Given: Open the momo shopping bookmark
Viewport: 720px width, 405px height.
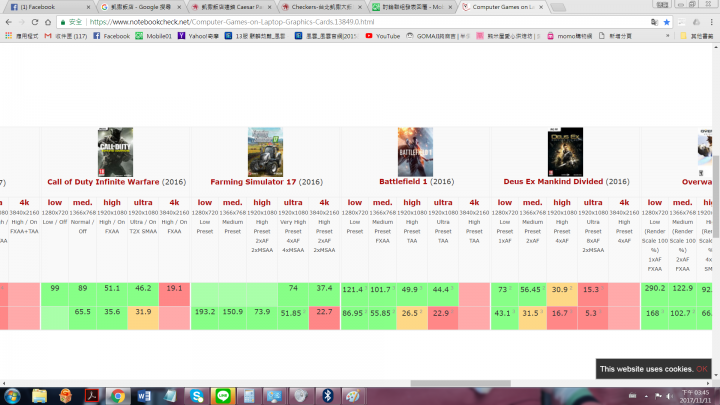Looking at the screenshot, I should [x=569, y=36].
